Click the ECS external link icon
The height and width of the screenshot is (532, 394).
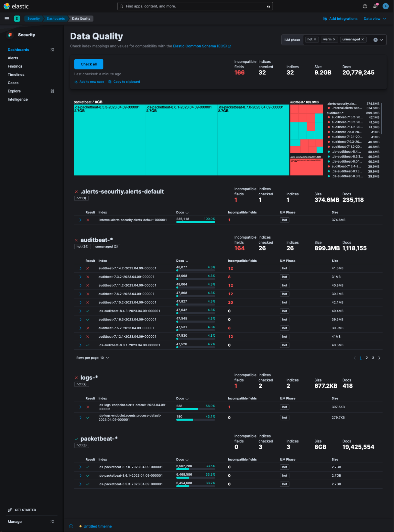pyautogui.click(x=229, y=46)
